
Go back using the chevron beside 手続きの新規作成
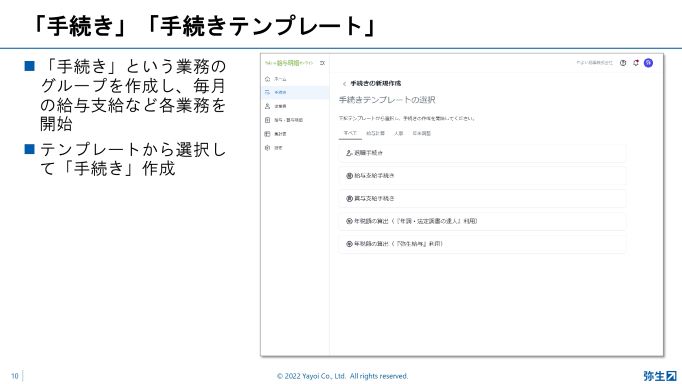point(344,83)
